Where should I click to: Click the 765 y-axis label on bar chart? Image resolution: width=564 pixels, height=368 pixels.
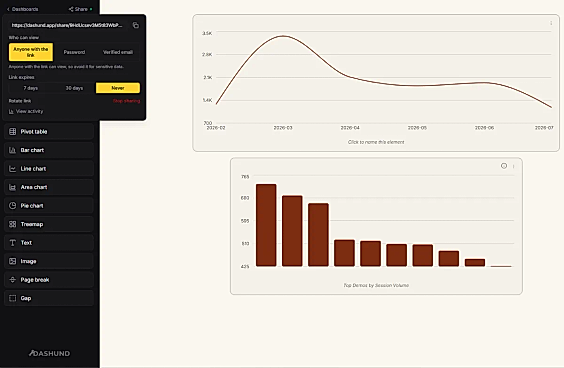point(245,177)
